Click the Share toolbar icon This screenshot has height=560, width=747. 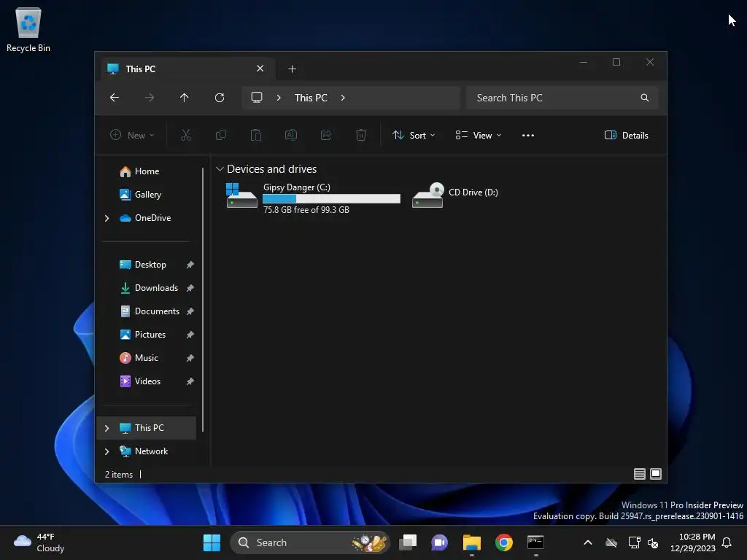[326, 135]
